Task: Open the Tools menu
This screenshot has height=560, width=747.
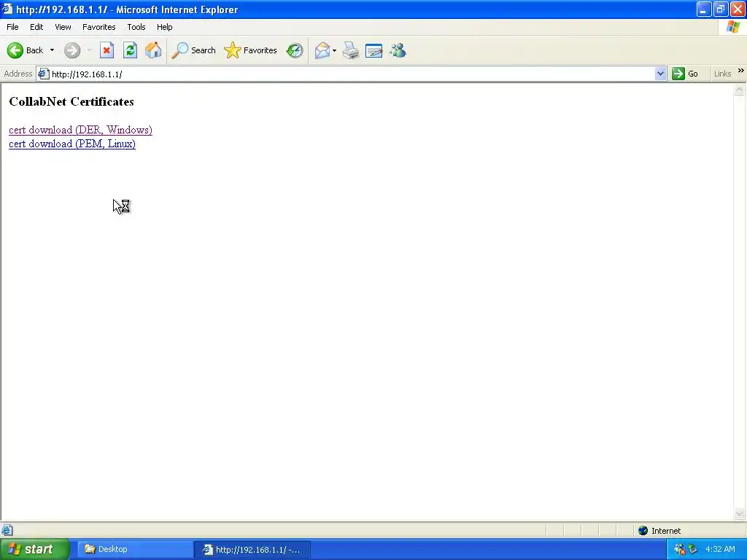Action: [x=136, y=27]
